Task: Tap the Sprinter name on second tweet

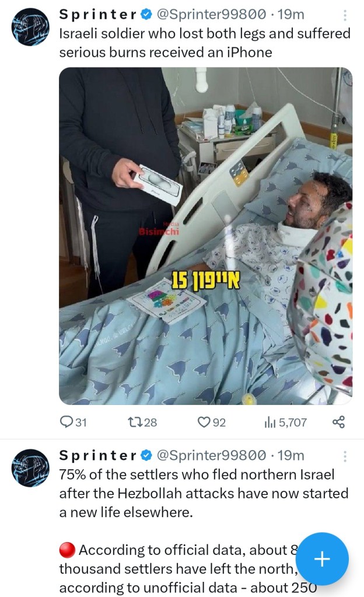Action: pyautogui.click(x=98, y=455)
